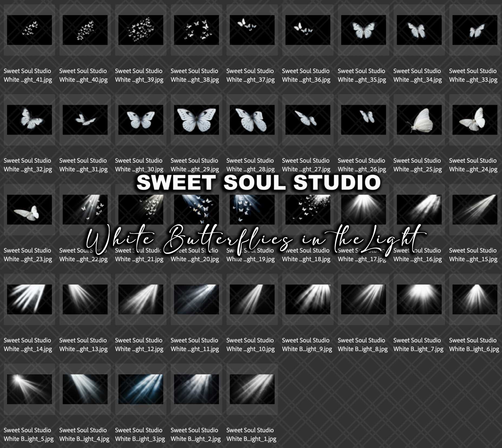Select the large butterfly thumbnail White ...ght_35.jpg

(363, 30)
